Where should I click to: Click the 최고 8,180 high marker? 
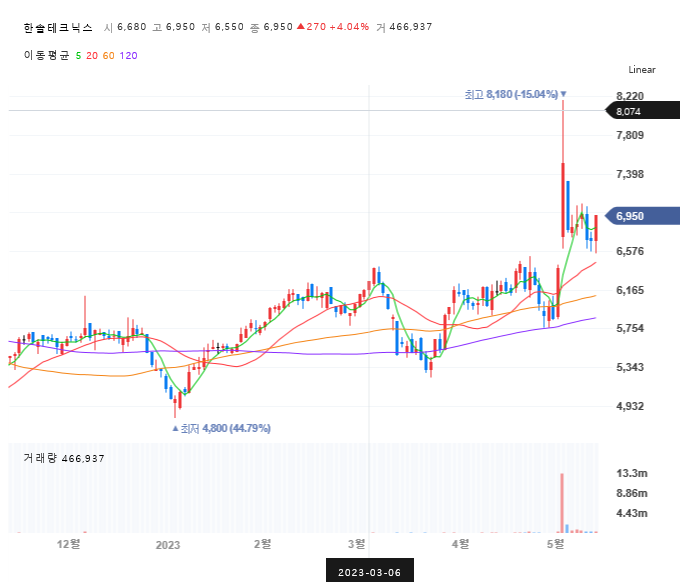[x=515, y=94]
